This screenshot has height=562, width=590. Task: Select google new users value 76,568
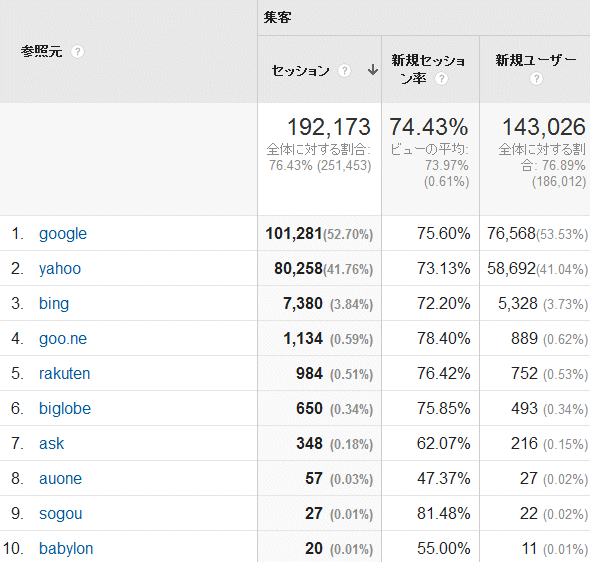click(x=511, y=234)
